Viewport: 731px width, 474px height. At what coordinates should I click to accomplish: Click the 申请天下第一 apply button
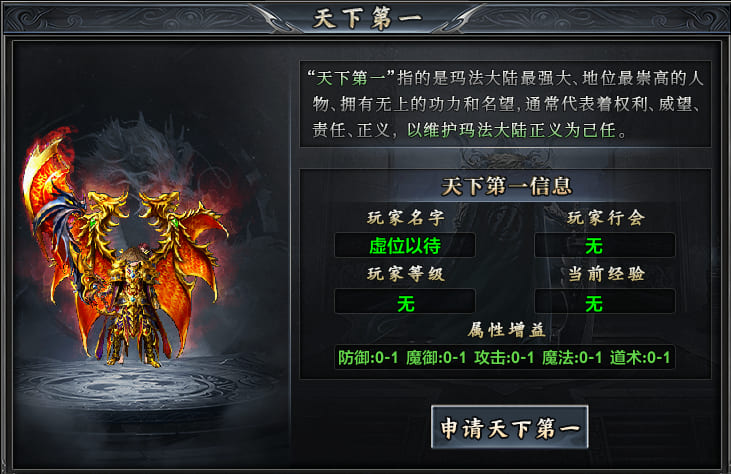[510, 427]
